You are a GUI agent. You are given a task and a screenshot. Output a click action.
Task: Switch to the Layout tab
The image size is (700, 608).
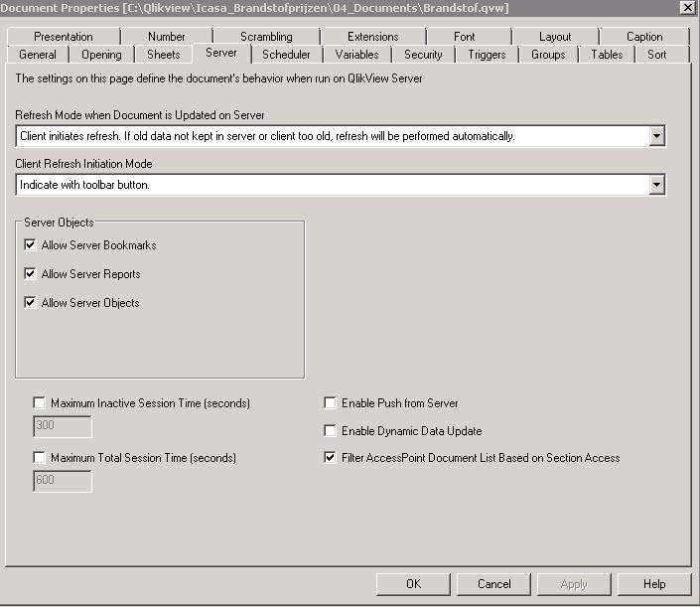click(x=555, y=36)
